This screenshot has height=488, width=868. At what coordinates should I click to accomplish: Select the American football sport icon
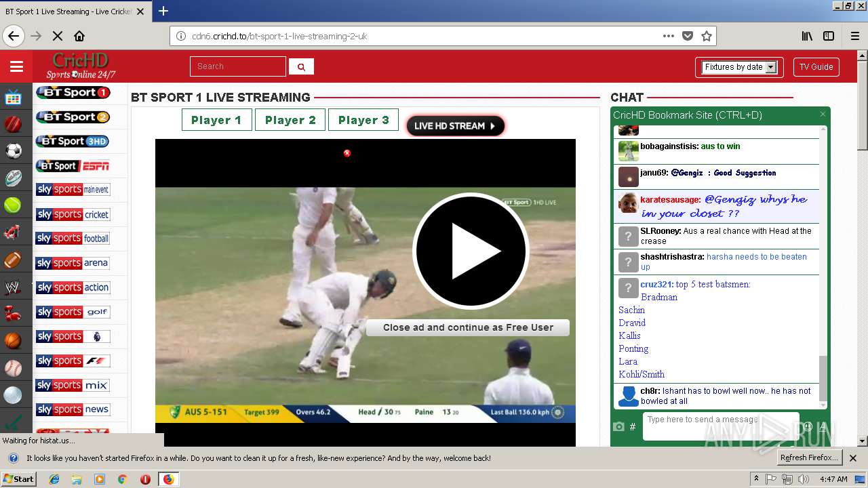(x=13, y=260)
